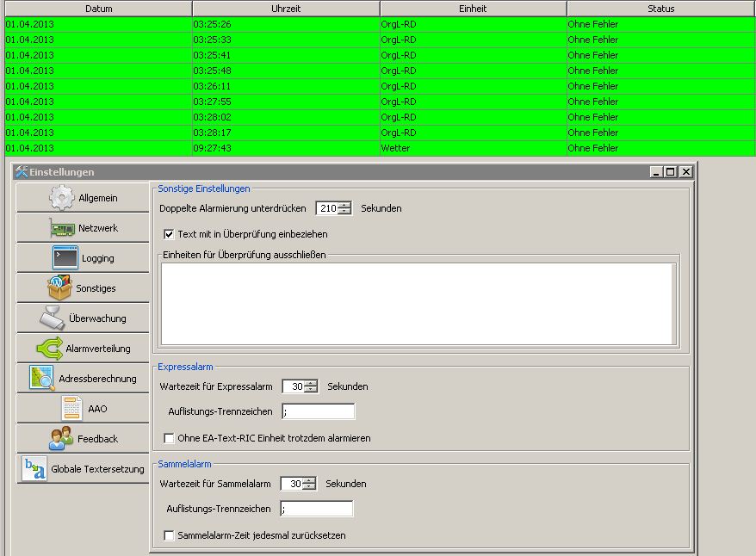
Task: Open the Logging terminal icon section
Action: [x=83, y=258]
